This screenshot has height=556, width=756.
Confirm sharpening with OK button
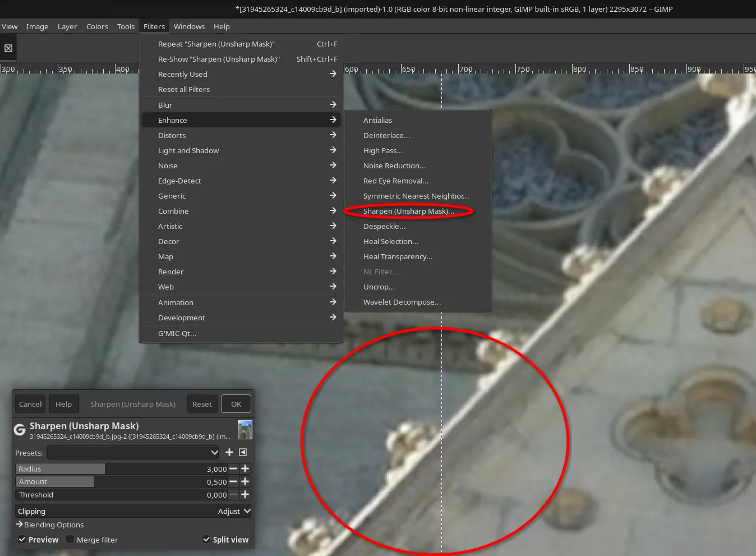tap(236, 404)
